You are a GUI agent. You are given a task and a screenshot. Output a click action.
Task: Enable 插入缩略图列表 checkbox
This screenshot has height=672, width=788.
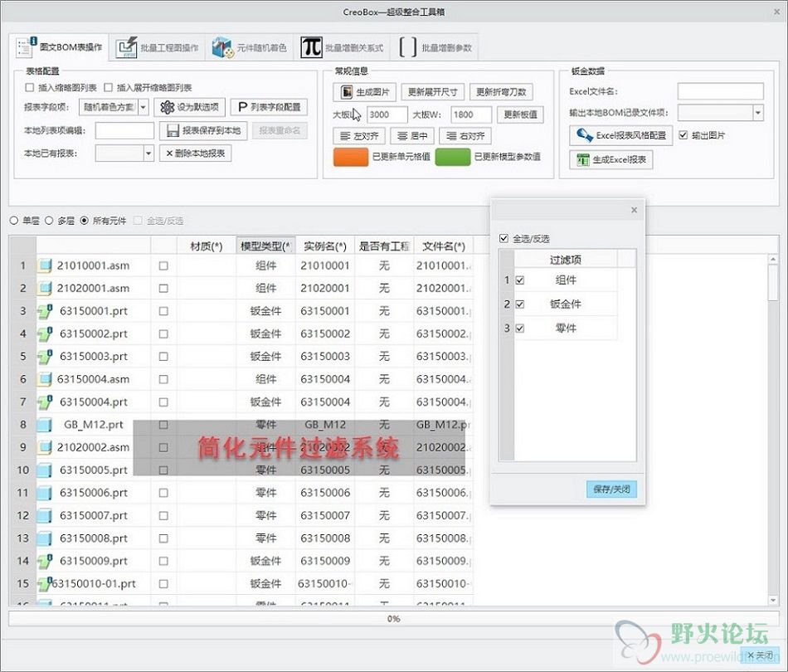click(30, 87)
